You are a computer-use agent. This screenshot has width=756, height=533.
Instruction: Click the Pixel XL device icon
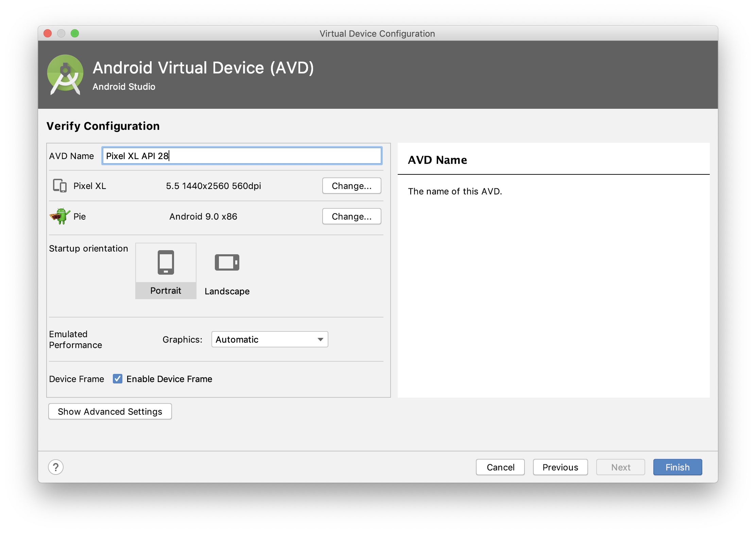(60, 186)
